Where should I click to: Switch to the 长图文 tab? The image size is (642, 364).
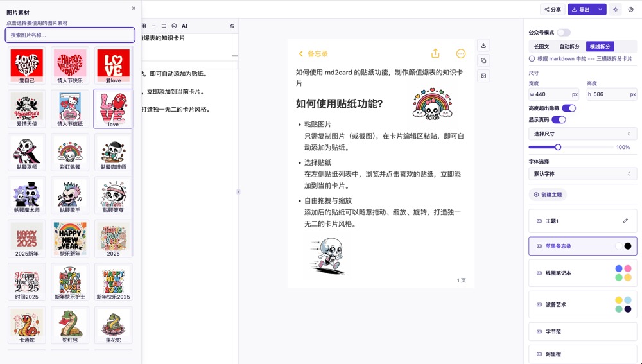[x=541, y=47]
